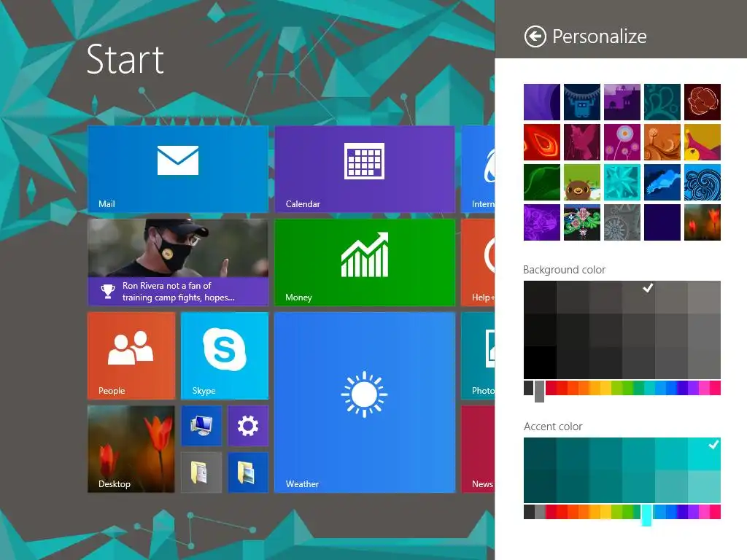Choose the teal swirl background design
The image size is (747, 560).
(662, 102)
